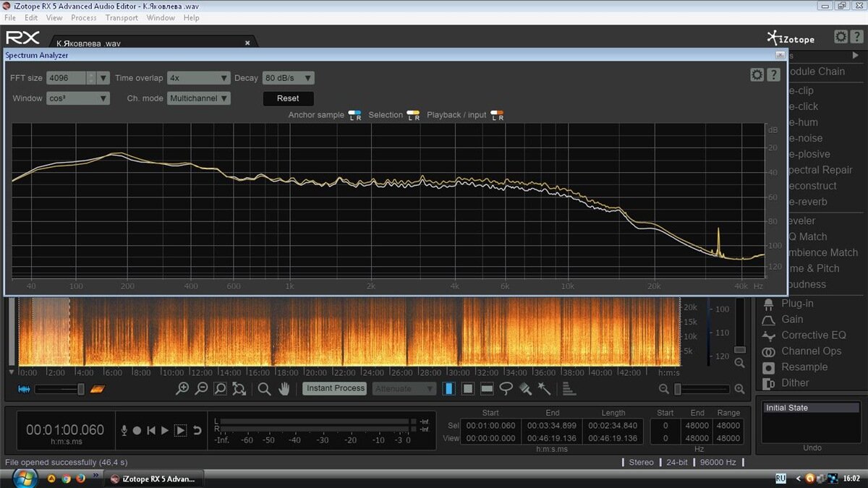Expand the modules arrow at panel top
The width and height of the screenshot is (868, 488).
(x=856, y=56)
